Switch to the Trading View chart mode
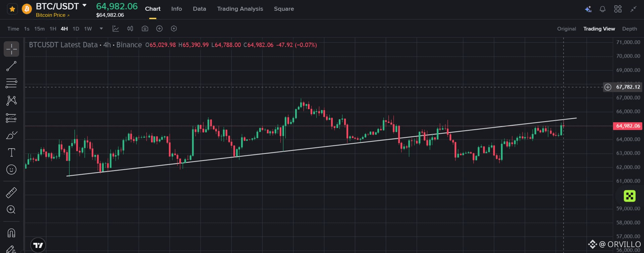 (x=599, y=29)
